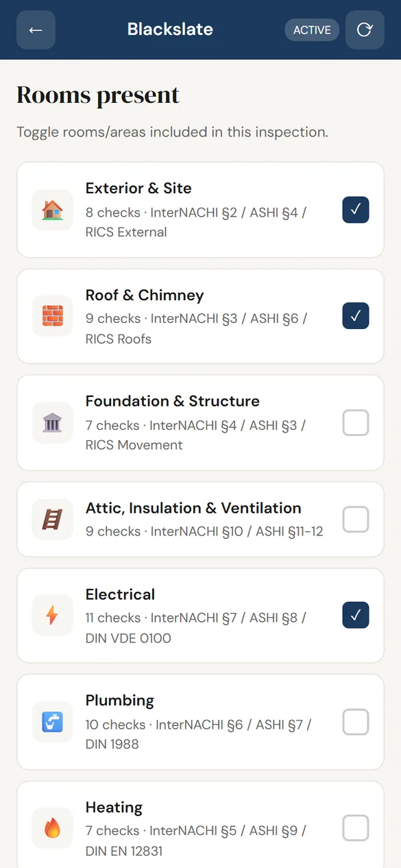Select the lightning bolt Electrical icon

tap(53, 616)
